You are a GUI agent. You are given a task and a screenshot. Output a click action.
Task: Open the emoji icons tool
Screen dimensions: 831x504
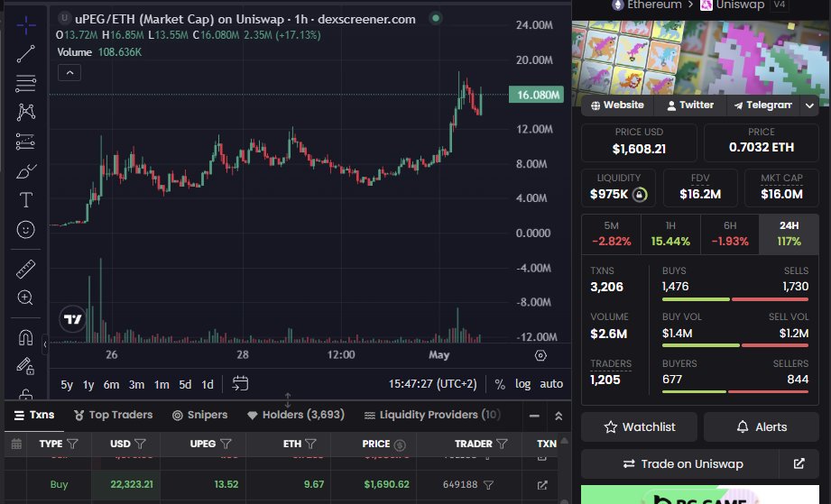[x=25, y=229]
